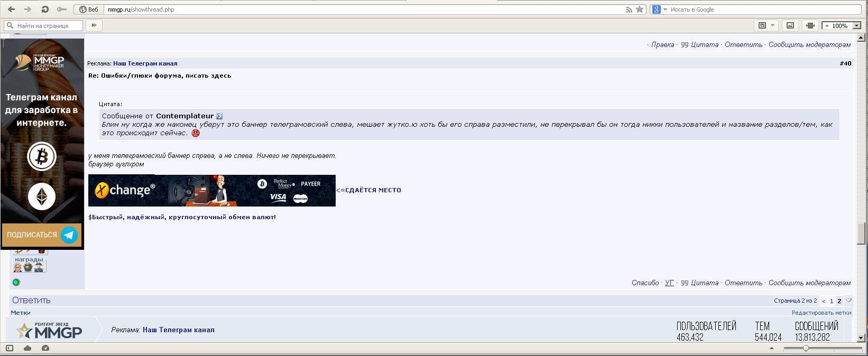Click the Opera Link cloud icon

[x=27, y=348]
